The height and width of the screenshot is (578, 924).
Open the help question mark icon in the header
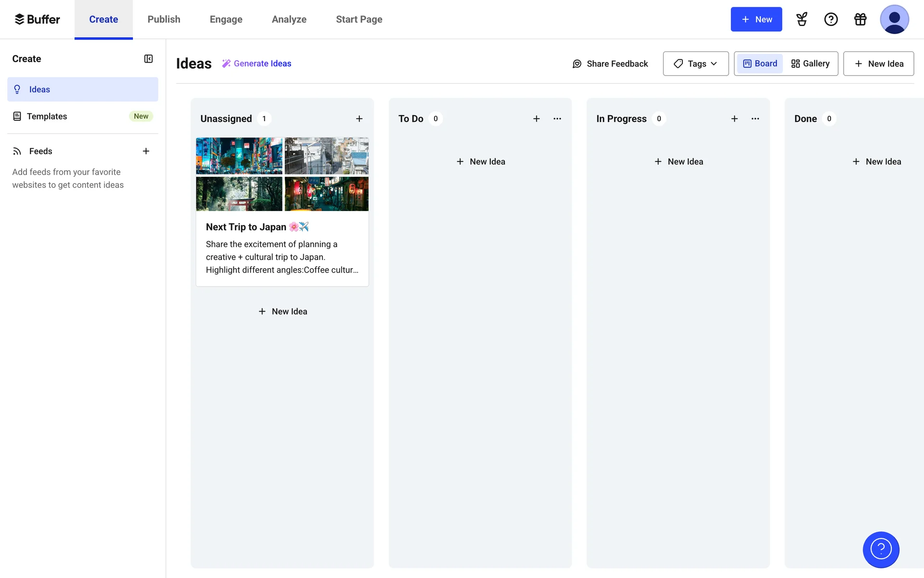click(831, 19)
